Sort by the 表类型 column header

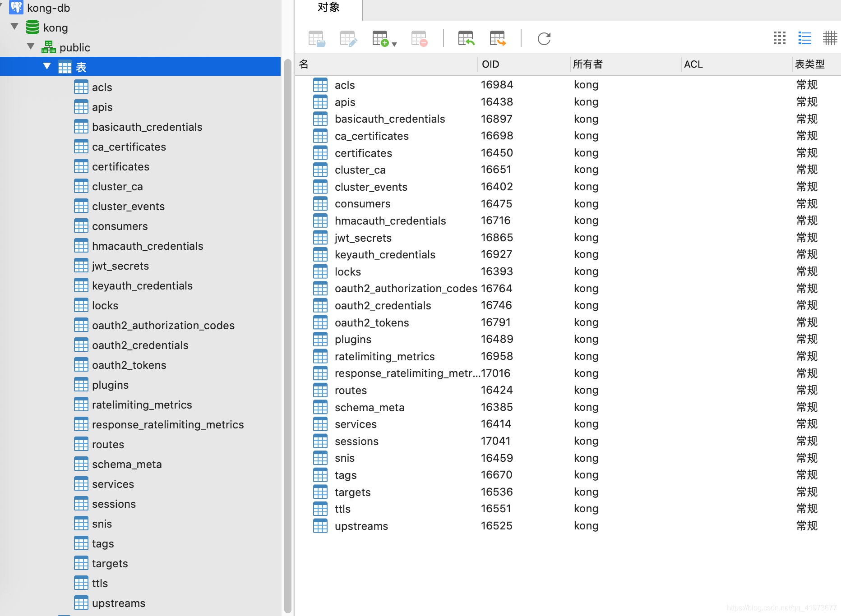click(x=817, y=64)
